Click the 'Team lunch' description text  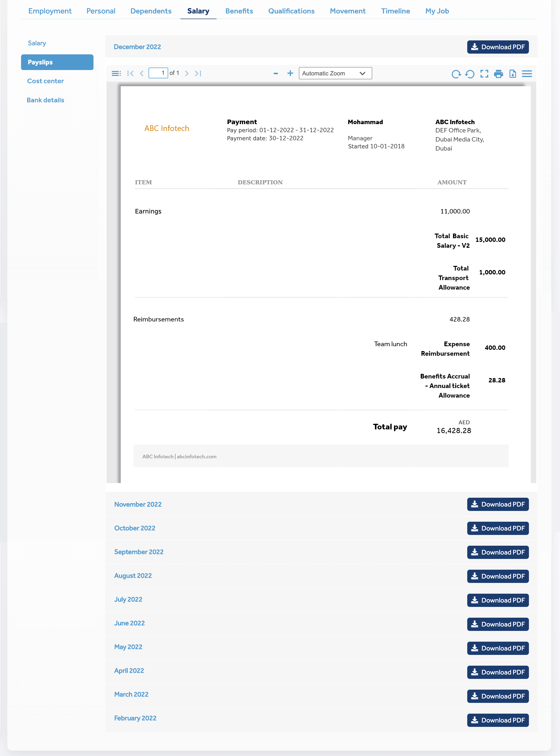391,344
